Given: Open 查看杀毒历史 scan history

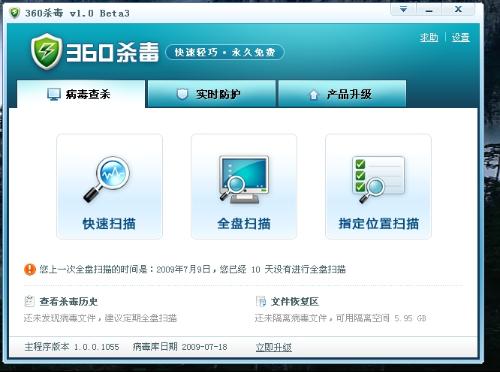Looking at the screenshot, I should coord(69,301).
